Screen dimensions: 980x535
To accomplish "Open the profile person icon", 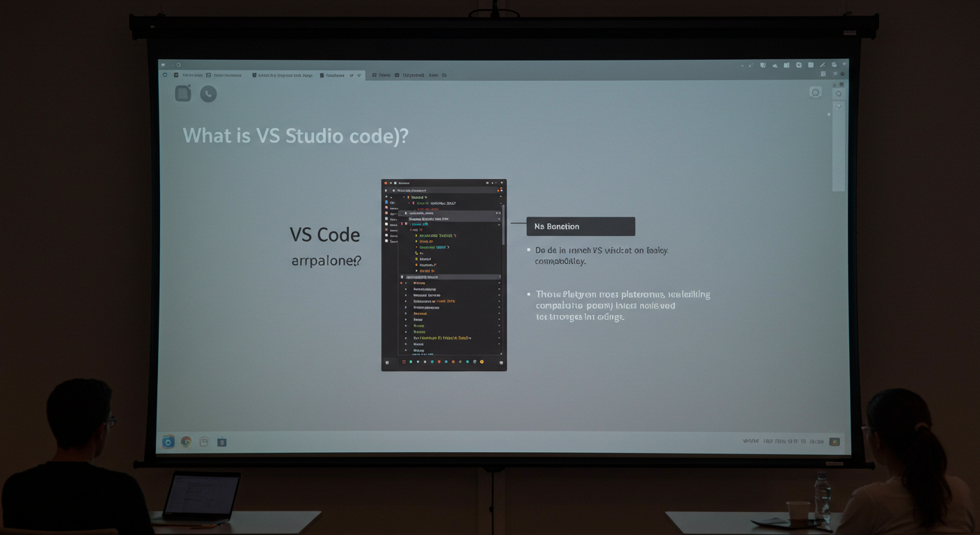I will pos(815,93).
